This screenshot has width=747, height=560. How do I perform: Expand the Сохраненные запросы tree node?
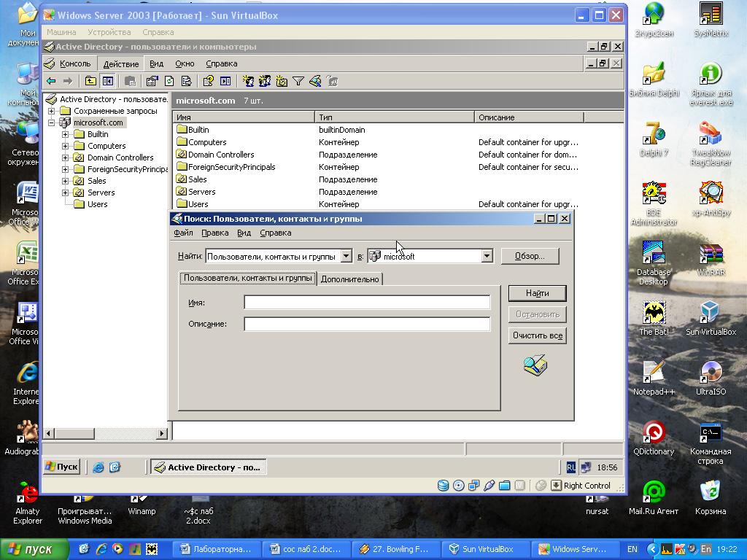(x=52, y=111)
